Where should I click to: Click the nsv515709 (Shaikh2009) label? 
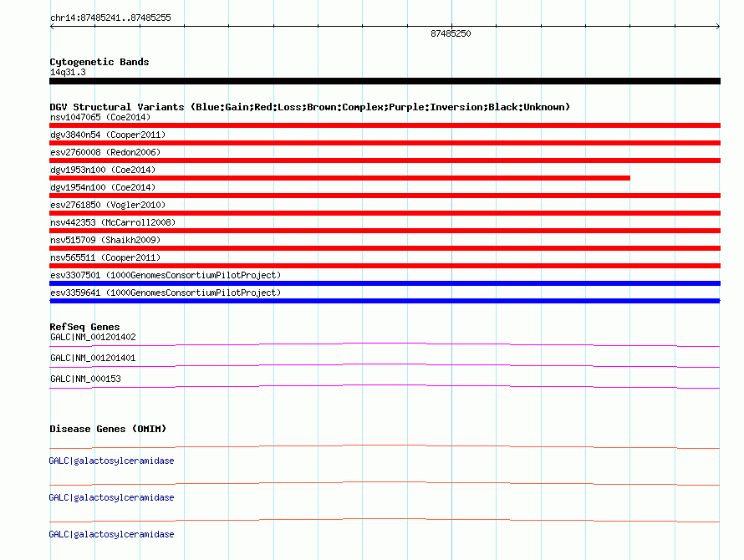tap(105, 240)
